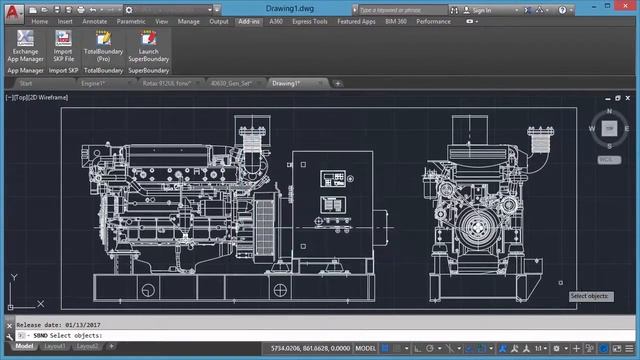Toggle object snap tracking in status bar

click(x=469, y=349)
